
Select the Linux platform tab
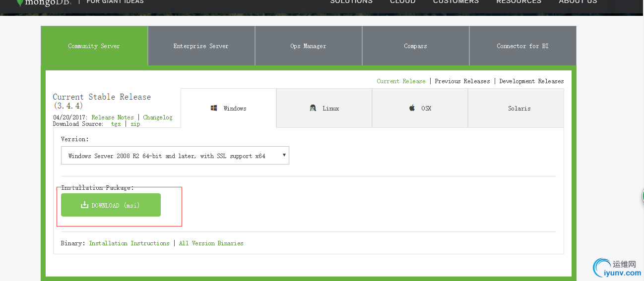pyautogui.click(x=324, y=108)
